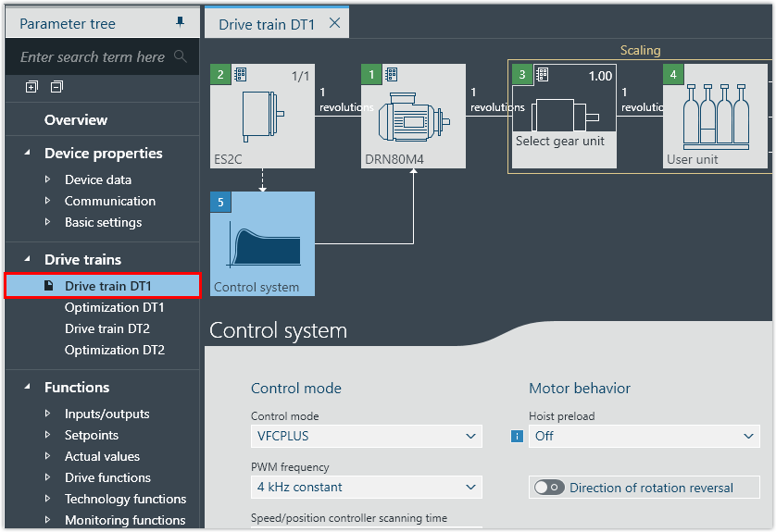Click the User unit bottles icon
Image resolution: width=776 pixels, height=532 pixels.
[714, 115]
